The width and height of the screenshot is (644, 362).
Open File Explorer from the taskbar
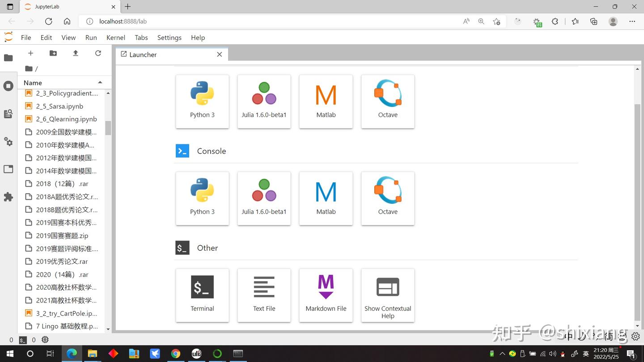pos(92,354)
